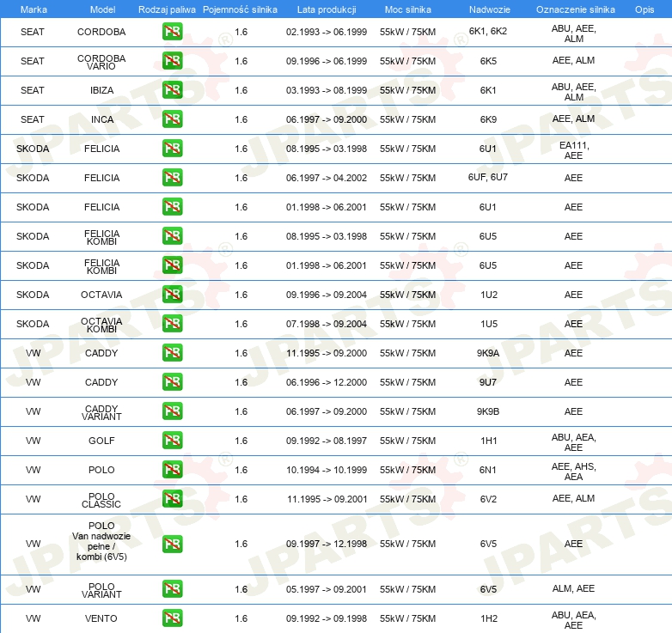
Task: Click the fuel icon in POLO VARIANT row
Action: [x=172, y=589]
